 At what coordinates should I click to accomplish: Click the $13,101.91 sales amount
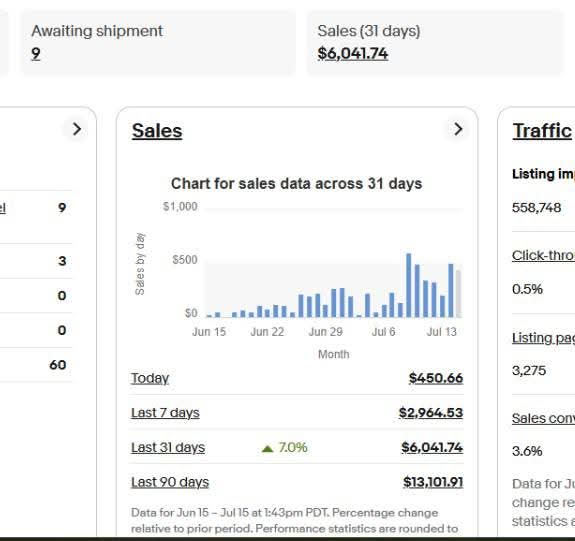tap(433, 482)
